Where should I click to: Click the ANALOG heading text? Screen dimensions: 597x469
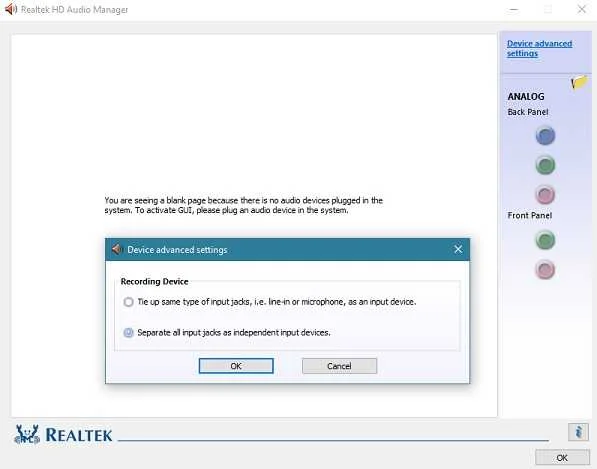pos(526,97)
